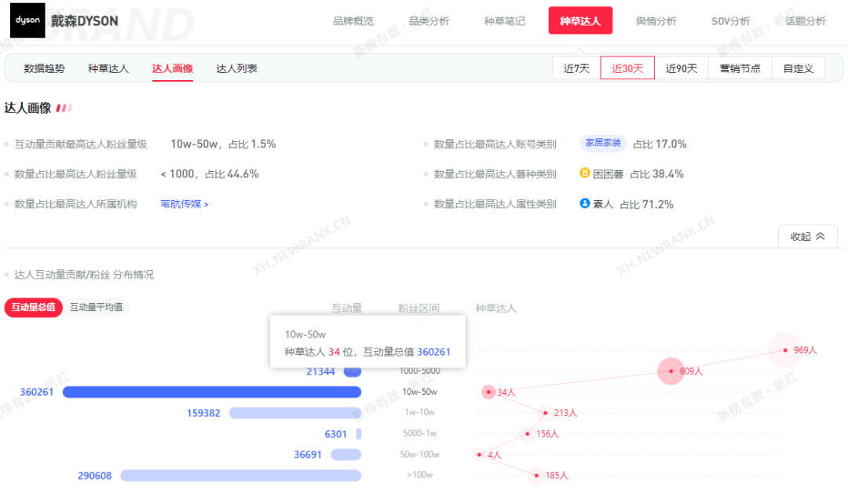Click the 185人 data point
Screen dimensions: 848x504
(x=536, y=476)
